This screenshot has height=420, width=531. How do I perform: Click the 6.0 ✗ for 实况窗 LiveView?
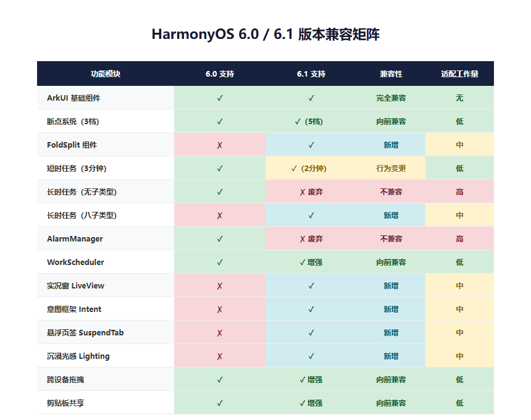click(220, 286)
